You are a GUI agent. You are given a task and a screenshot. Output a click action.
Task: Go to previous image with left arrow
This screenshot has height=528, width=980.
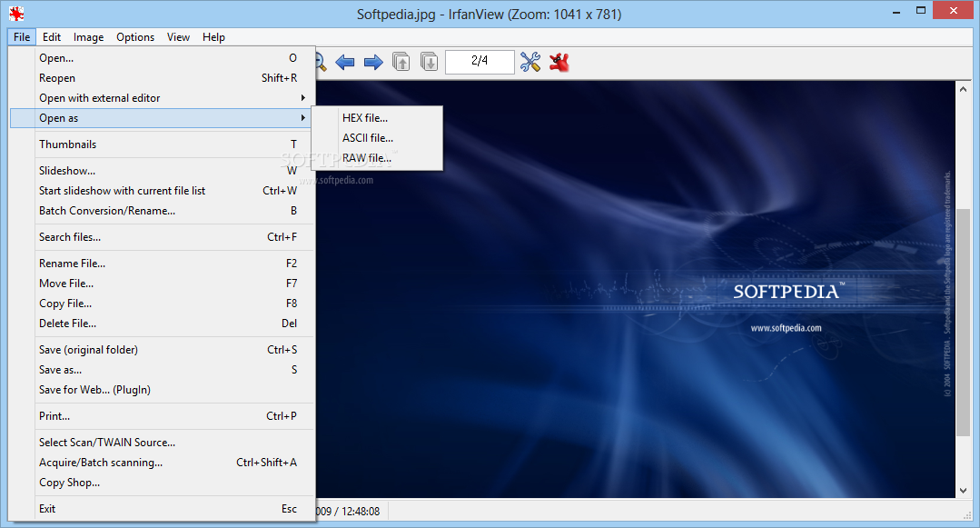coord(345,62)
